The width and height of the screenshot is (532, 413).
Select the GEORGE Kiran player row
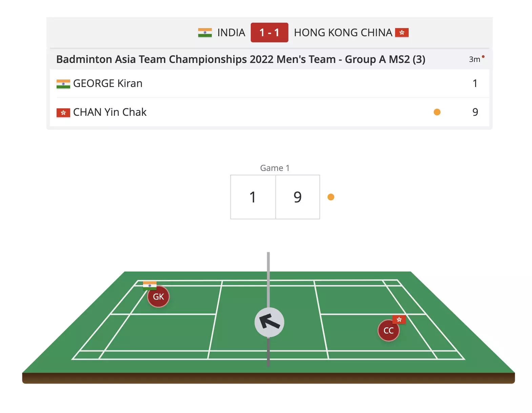pyautogui.click(x=269, y=83)
